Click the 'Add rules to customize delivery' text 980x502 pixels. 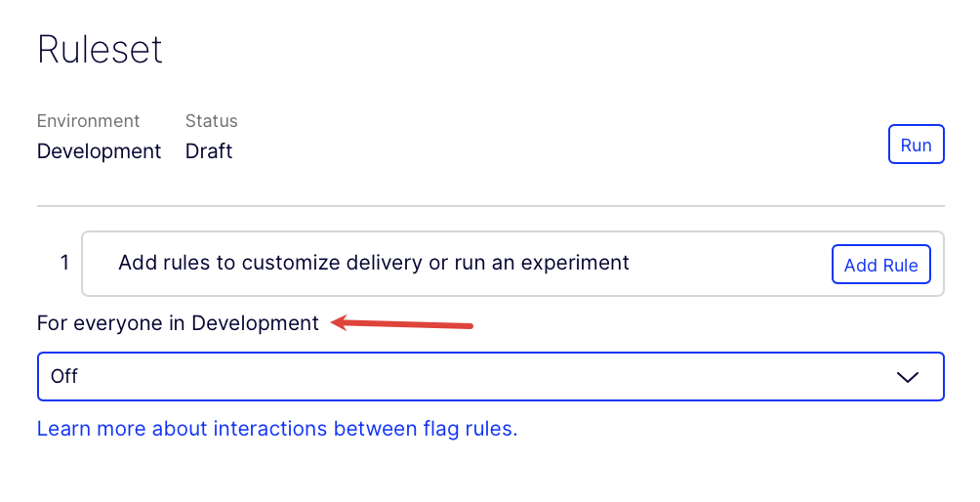point(373,263)
